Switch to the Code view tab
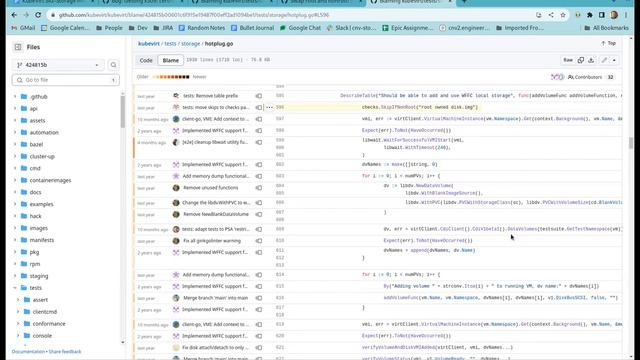640x360 pixels. [x=146, y=60]
